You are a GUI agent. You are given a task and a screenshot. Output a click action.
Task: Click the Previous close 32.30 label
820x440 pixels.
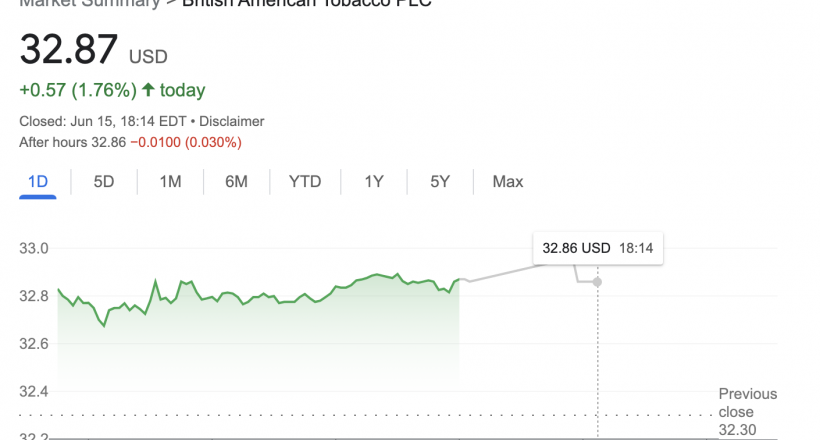click(747, 412)
